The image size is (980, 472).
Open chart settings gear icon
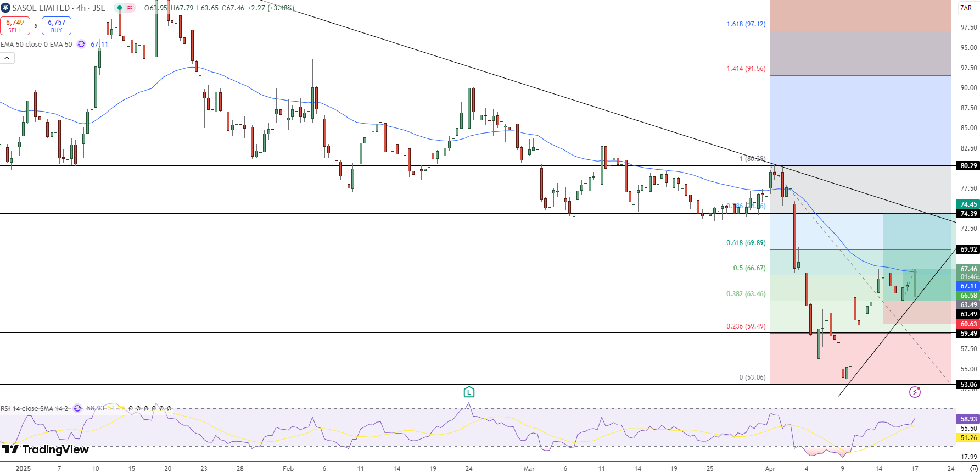click(975, 469)
